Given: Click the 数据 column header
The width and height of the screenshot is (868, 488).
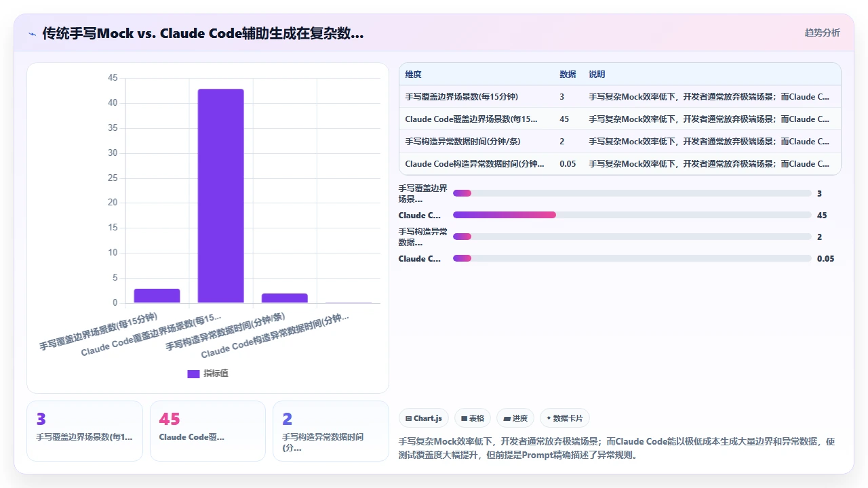Looking at the screenshot, I should (568, 75).
